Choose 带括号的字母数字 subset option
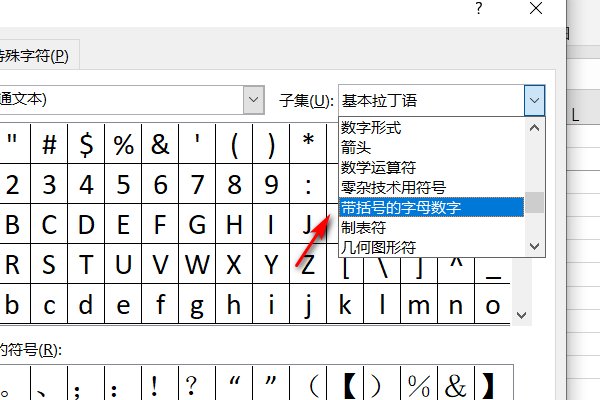 (432, 207)
